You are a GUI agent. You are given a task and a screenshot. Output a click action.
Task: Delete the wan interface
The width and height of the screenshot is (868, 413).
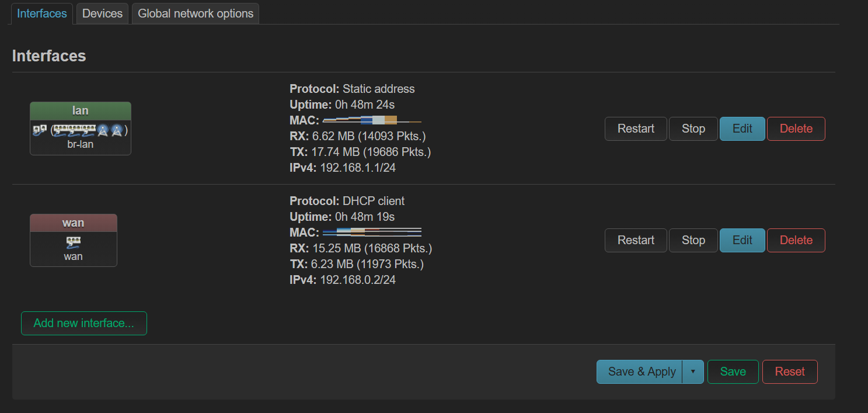[x=796, y=240]
